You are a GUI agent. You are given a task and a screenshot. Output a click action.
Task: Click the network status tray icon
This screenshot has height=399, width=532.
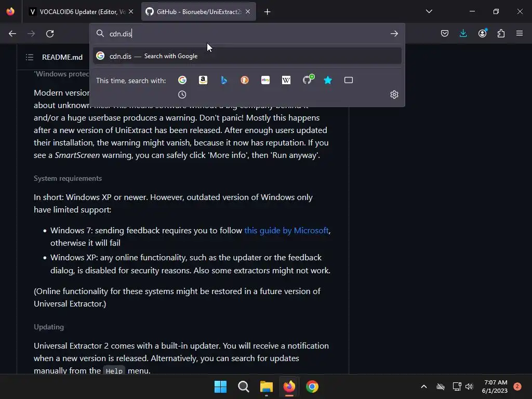pyautogui.click(x=457, y=387)
